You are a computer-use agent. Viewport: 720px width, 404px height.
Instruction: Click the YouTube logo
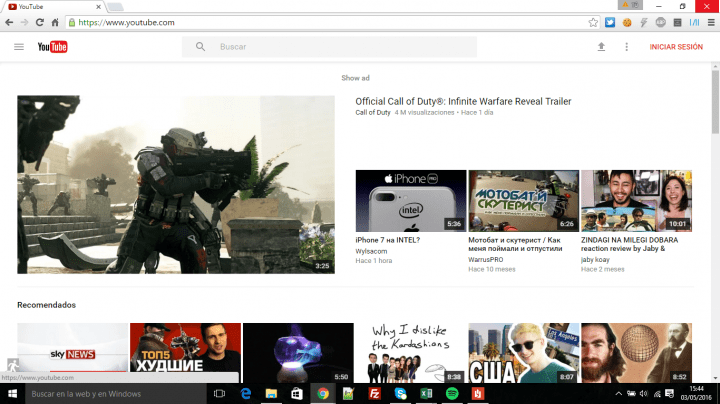pos(52,47)
